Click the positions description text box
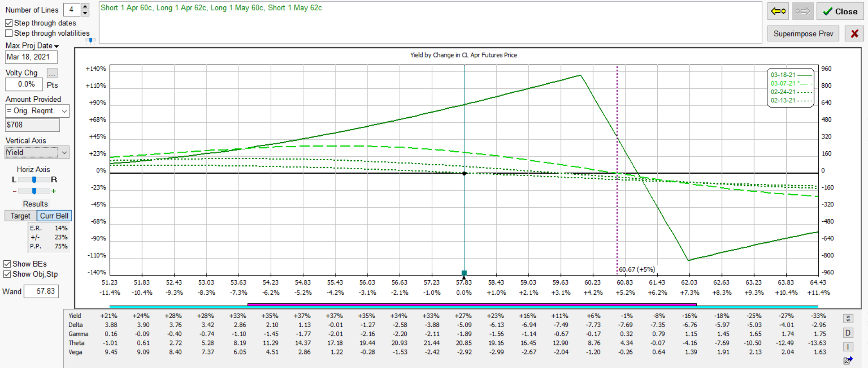Image resolution: width=868 pixels, height=368 pixels. click(x=430, y=23)
